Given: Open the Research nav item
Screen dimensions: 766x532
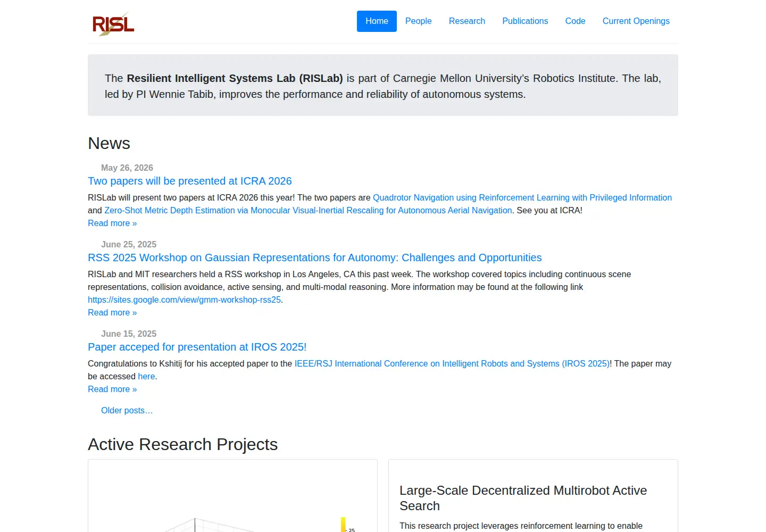Looking at the screenshot, I should [x=467, y=21].
